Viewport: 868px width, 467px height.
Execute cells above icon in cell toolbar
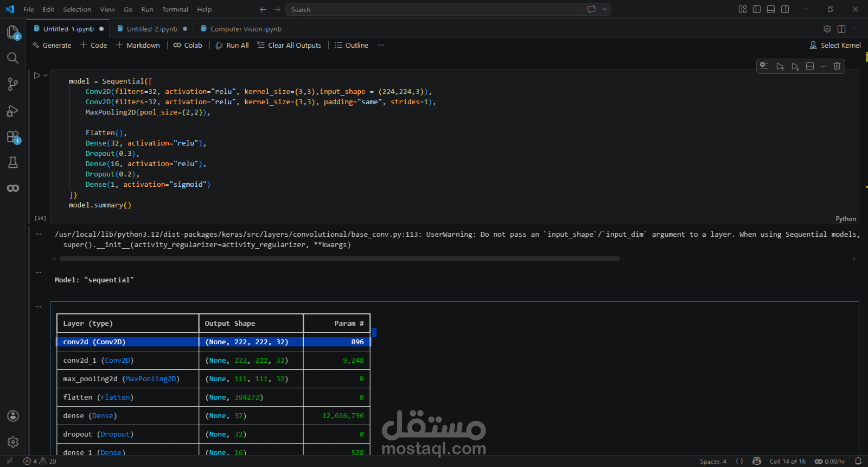pyautogui.click(x=780, y=66)
